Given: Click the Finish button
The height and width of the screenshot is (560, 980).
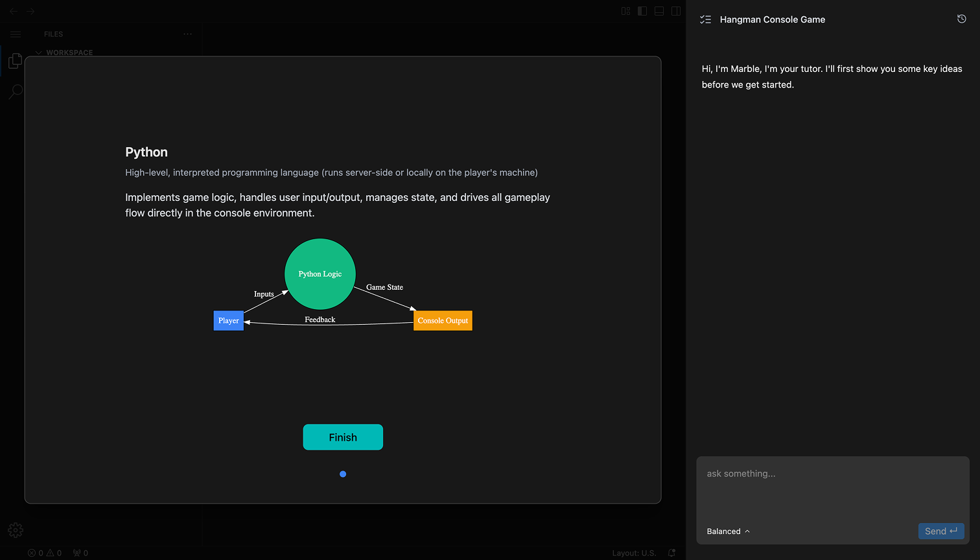Looking at the screenshot, I should point(343,437).
